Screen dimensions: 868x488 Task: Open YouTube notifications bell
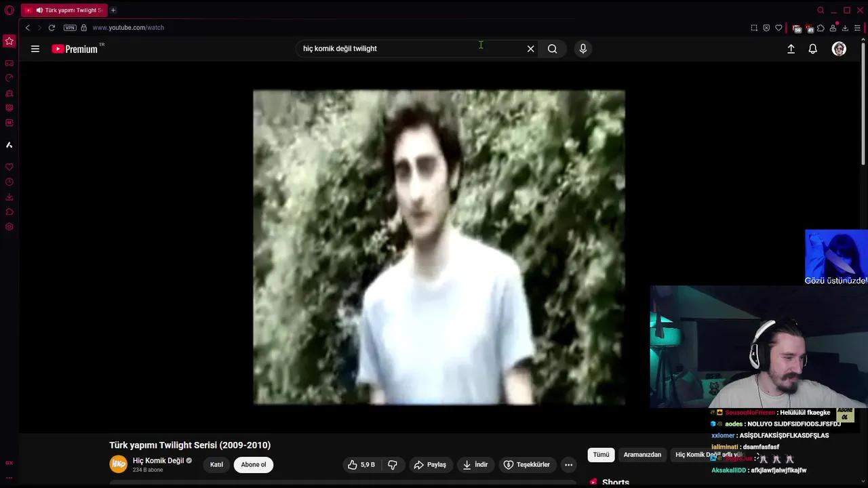[x=812, y=49]
